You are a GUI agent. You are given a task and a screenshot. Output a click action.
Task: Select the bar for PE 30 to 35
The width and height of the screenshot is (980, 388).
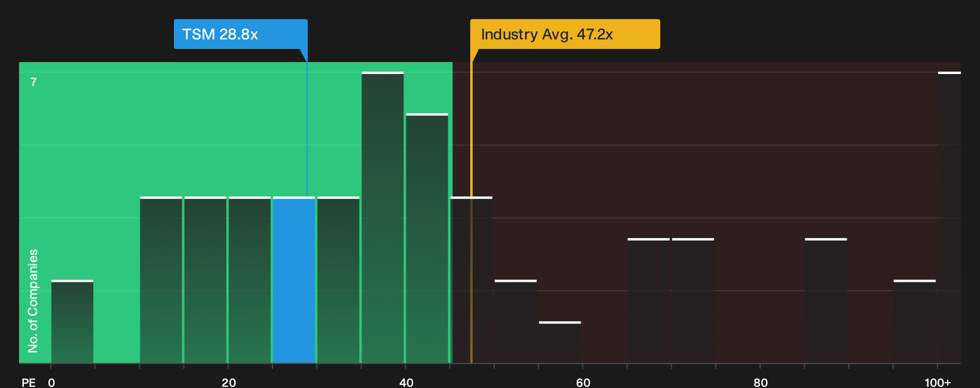[338, 280]
